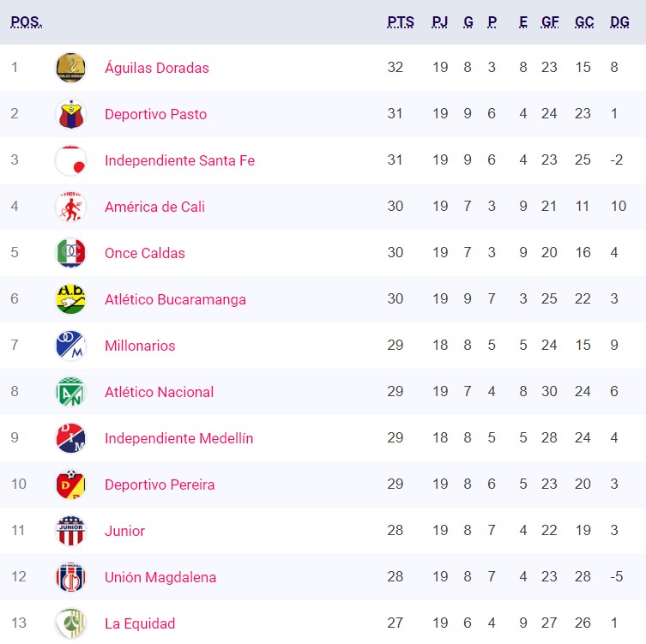Click the Águilas Doradas team crest
Viewport: 646px width, 644px height.
[70, 68]
